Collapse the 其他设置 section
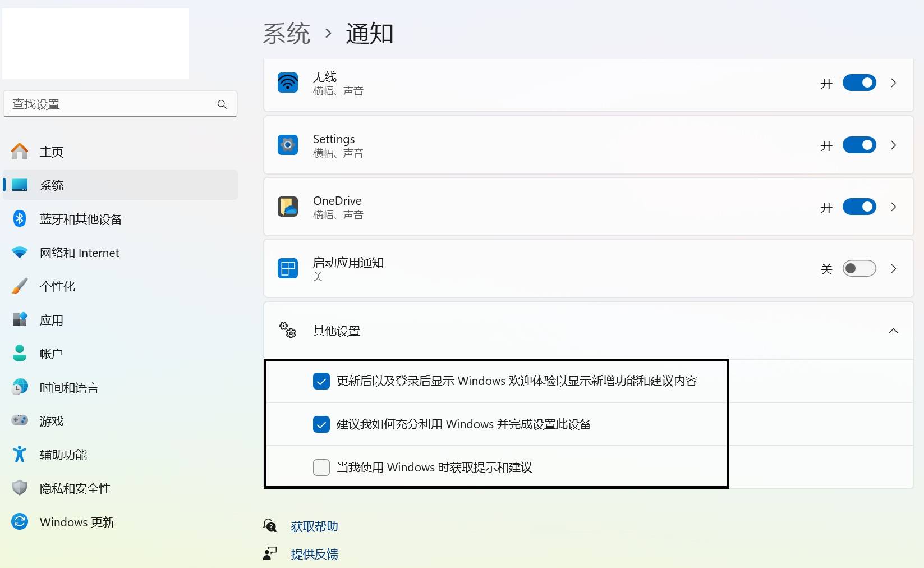924x568 pixels. click(x=893, y=331)
